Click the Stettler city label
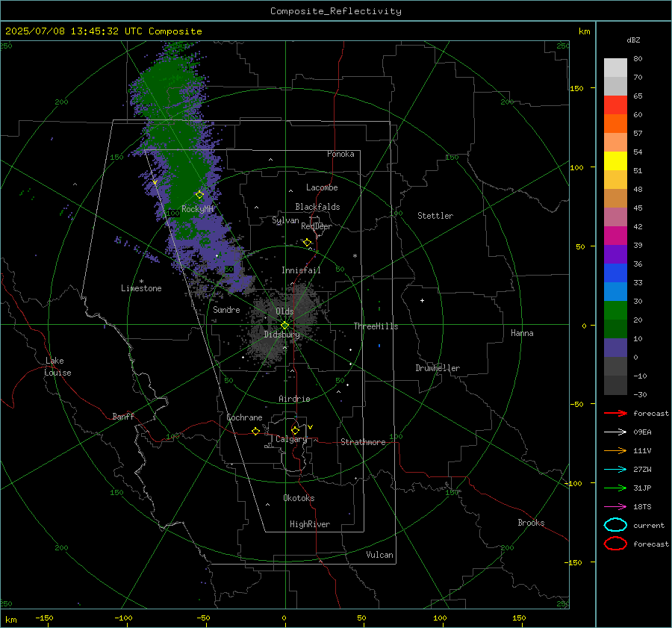Viewport: 672px width, 628px height. pos(435,216)
